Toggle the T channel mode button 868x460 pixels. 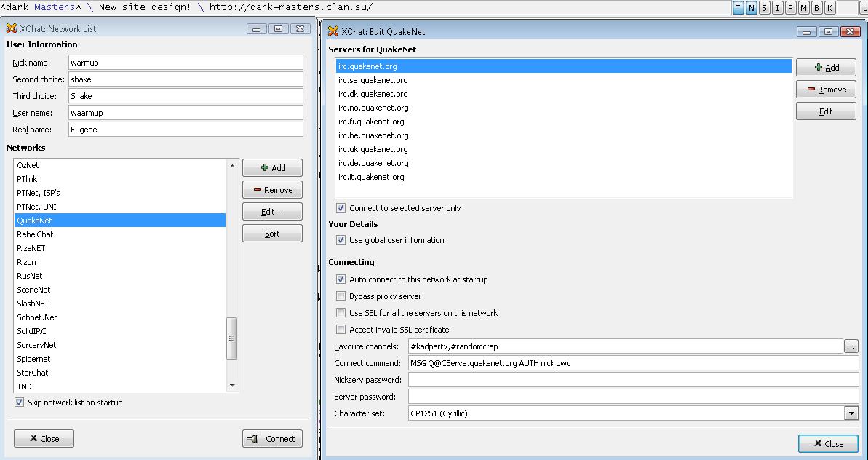[738, 8]
